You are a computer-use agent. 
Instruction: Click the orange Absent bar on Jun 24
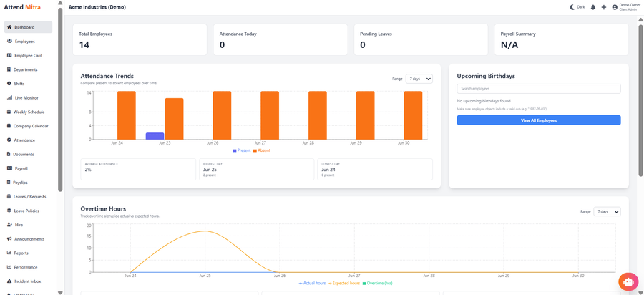coord(127,115)
